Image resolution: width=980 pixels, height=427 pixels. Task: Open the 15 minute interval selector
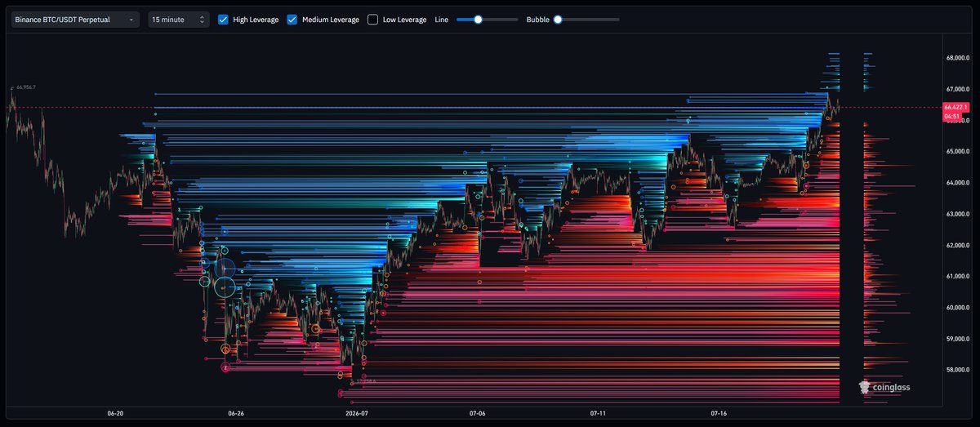[179, 20]
